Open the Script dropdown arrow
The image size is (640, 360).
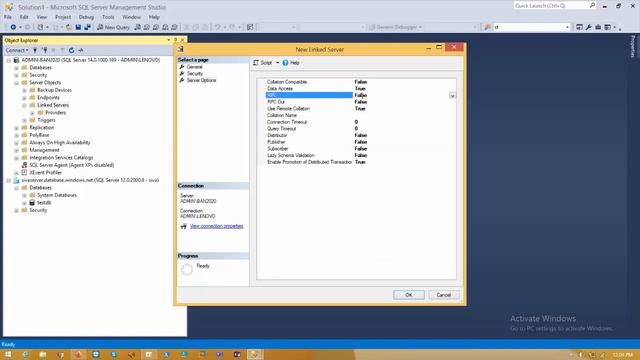point(278,63)
